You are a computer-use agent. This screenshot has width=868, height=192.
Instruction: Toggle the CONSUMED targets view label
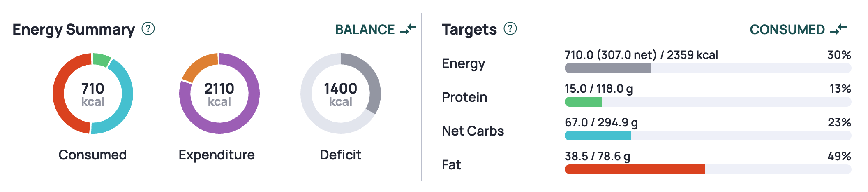click(787, 30)
